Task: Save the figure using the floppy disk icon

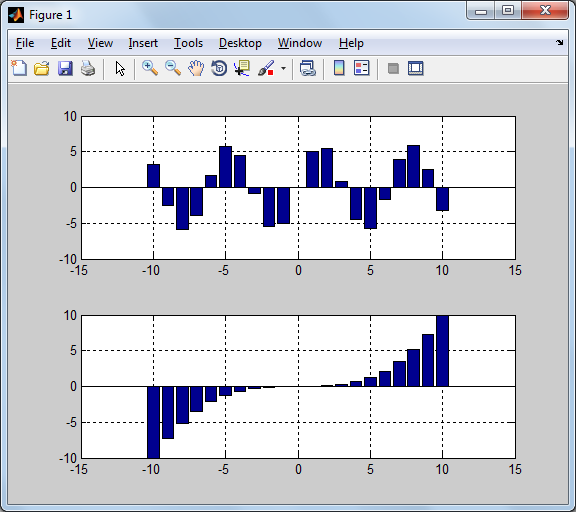Action: (65, 68)
